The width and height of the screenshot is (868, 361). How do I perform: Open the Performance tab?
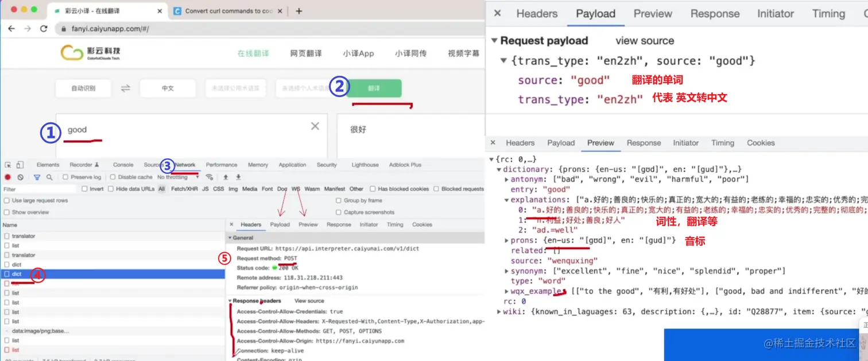(x=222, y=165)
